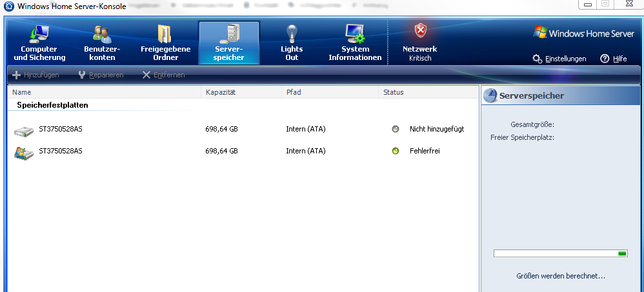Select ST3750528AS in the Nicht hinzugefügt row
This screenshot has width=644, height=292.
61,129
